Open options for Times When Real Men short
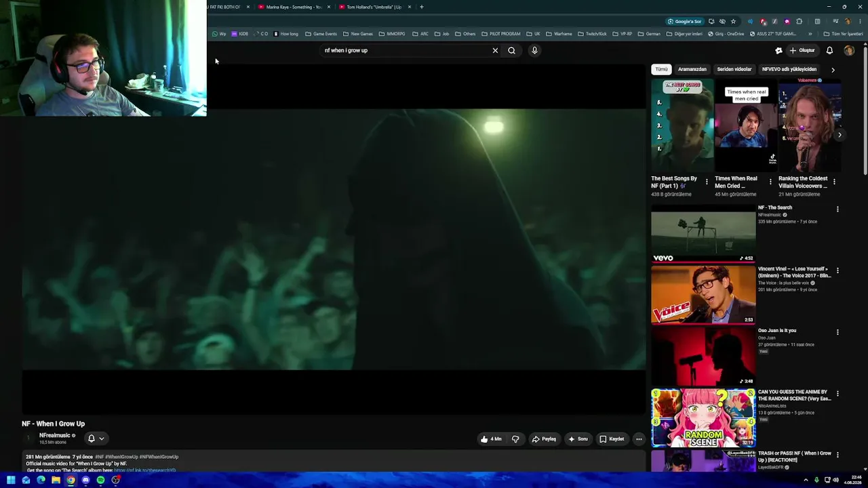 coord(770,182)
